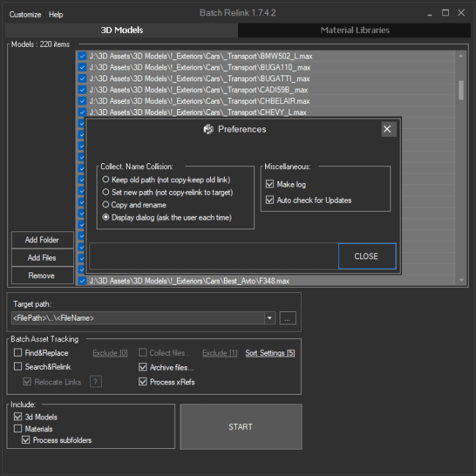Expand the Target path dropdown arrow
This screenshot has height=476, width=476.
269,318
